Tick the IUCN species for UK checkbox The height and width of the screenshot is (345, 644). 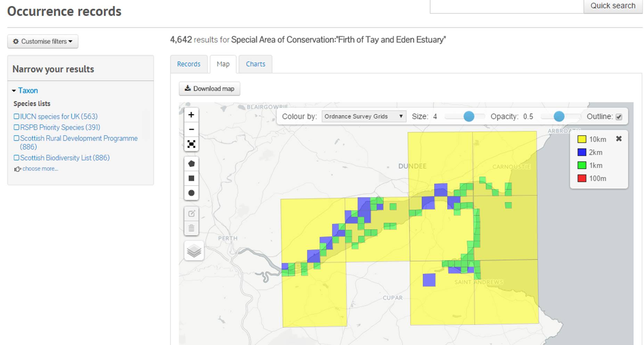point(16,116)
